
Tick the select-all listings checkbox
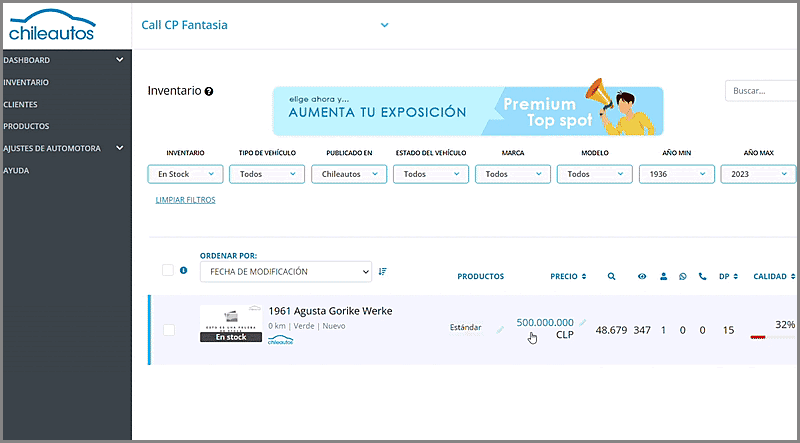tap(168, 270)
